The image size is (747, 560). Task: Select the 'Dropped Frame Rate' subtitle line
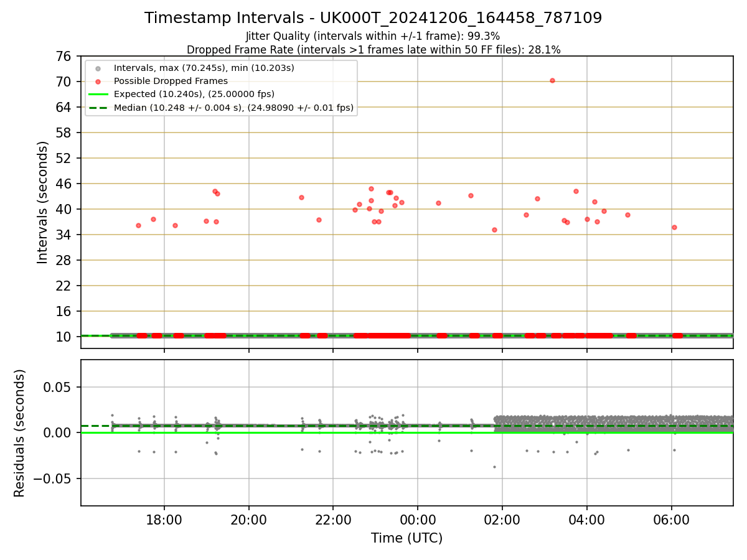click(x=374, y=50)
